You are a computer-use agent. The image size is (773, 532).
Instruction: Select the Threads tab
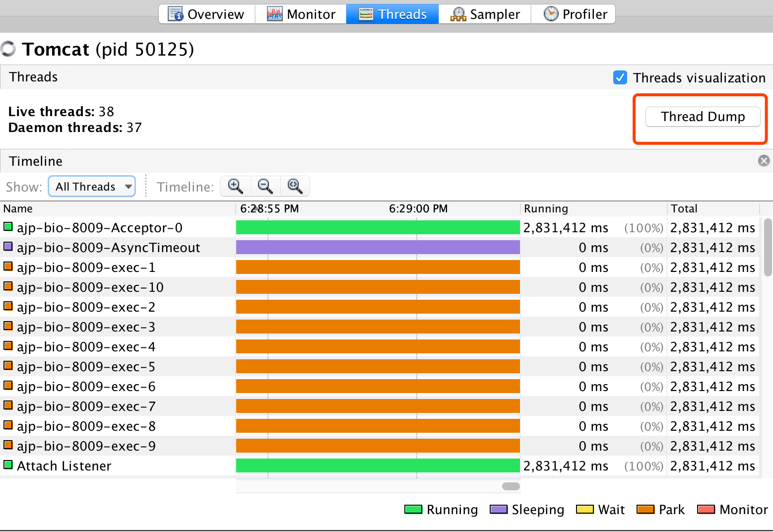[392, 14]
